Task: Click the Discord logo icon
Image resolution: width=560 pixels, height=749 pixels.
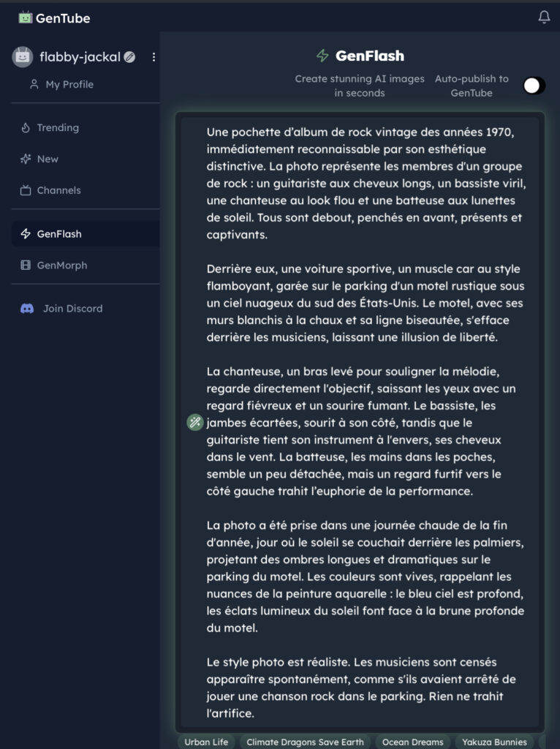Action: 27,309
